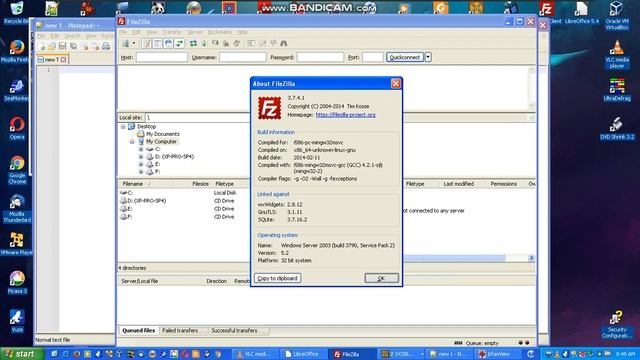
Task: Toggle remote directory tree display
Action: (168, 43)
